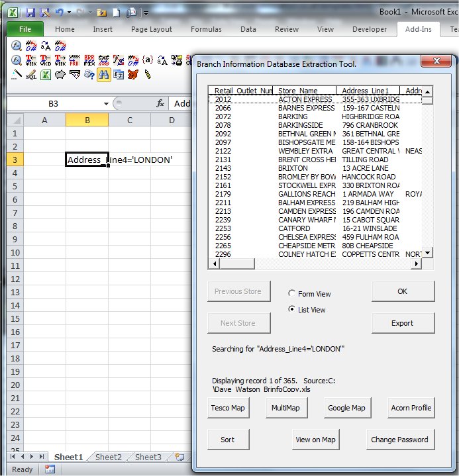Image resolution: width=459 pixels, height=476 pixels.
Task: Click the list's horizontal scroll left arrow
Action: [215, 263]
